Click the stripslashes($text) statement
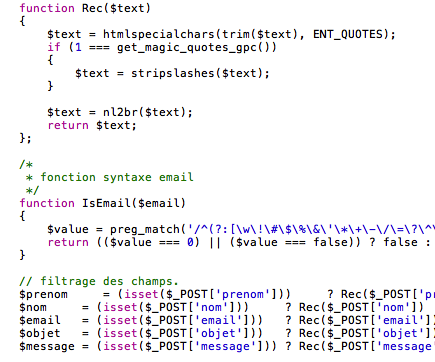 172,73
